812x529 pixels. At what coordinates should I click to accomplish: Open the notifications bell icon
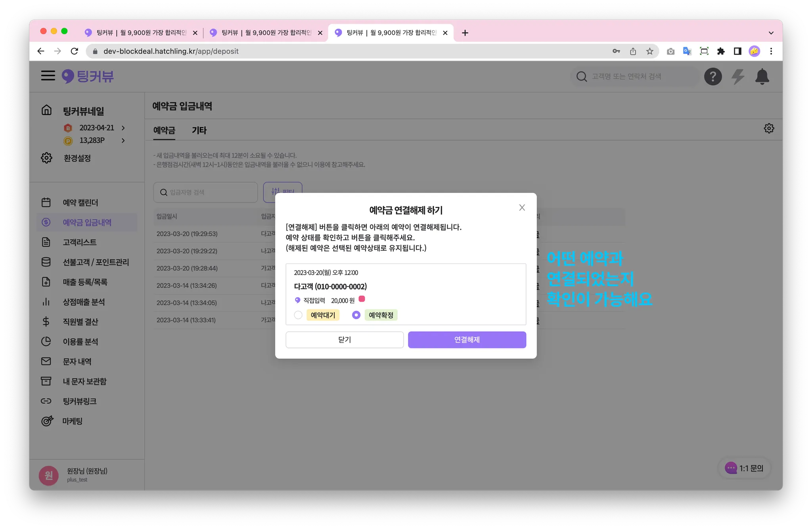(x=762, y=76)
